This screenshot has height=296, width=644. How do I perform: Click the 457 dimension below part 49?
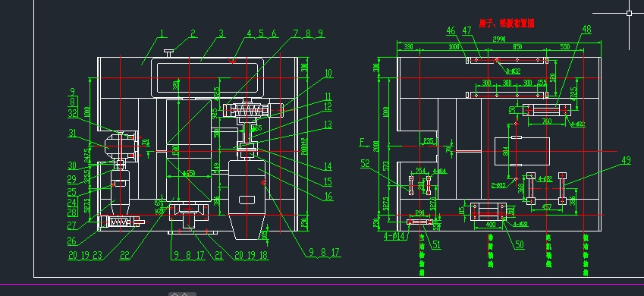pos(547,207)
